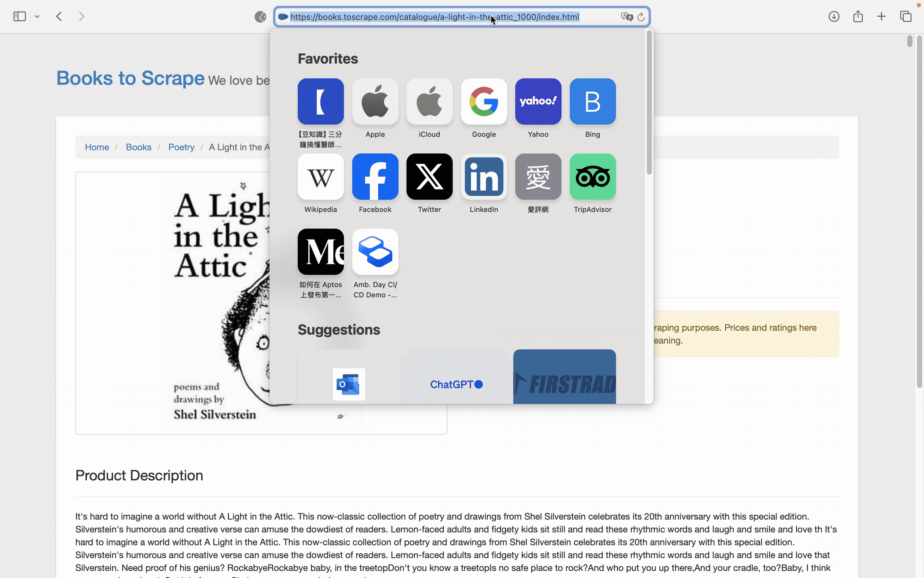Open the Share button
This screenshot has width=924, height=578.
coord(858,16)
